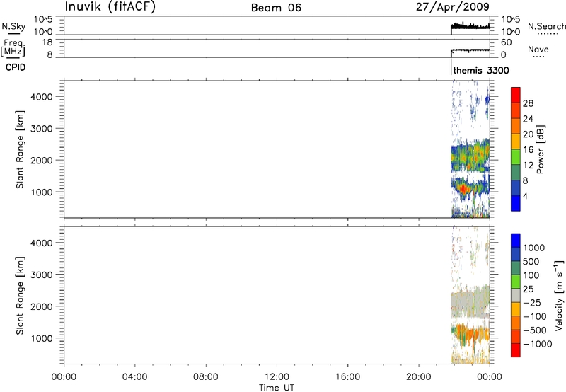Viewport: 566px width, 392px height.
Task: Click the grey 25 to -25 velocity swatch
Action: pyautogui.click(x=516, y=296)
